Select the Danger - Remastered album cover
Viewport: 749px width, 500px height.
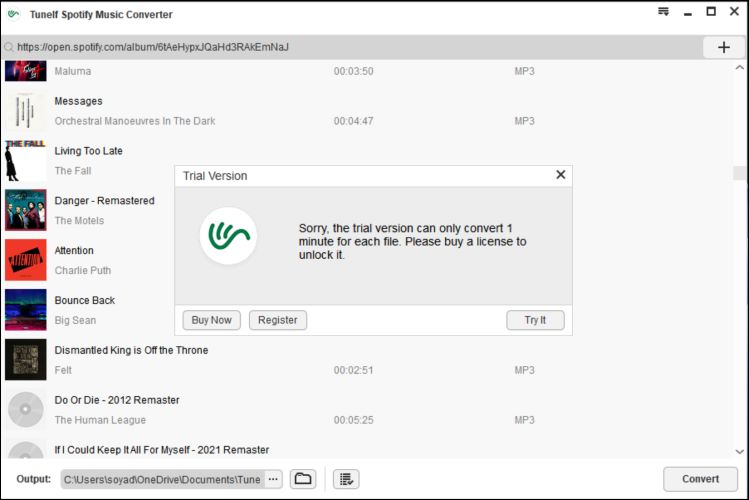tap(26, 210)
